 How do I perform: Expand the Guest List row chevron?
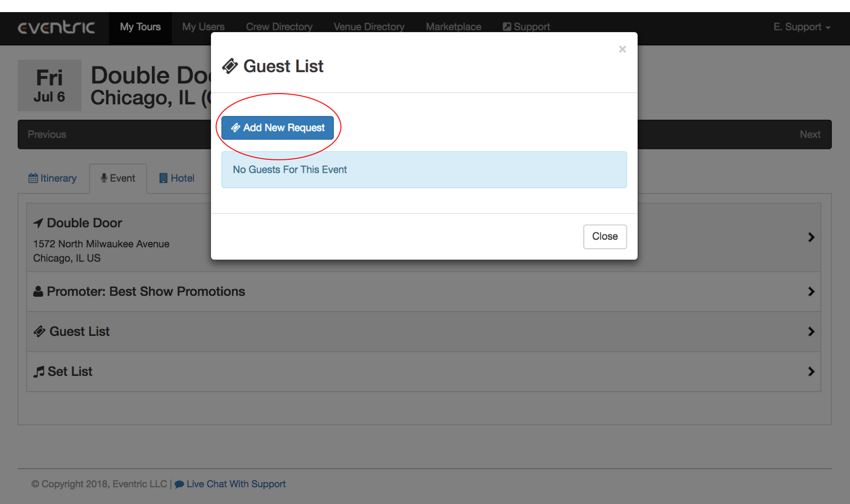(811, 331)
